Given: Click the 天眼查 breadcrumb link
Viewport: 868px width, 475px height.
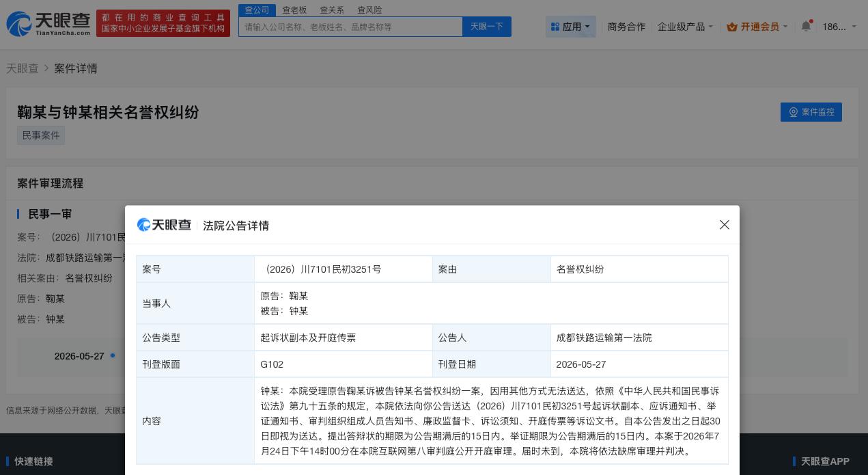Looking at the screenshot, I should pos(23,68).
